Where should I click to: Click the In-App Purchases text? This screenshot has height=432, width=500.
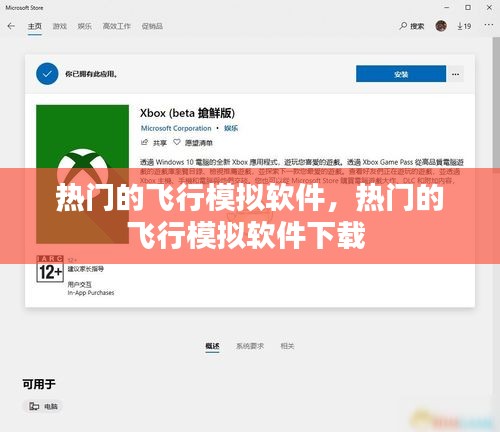(91, 293)
